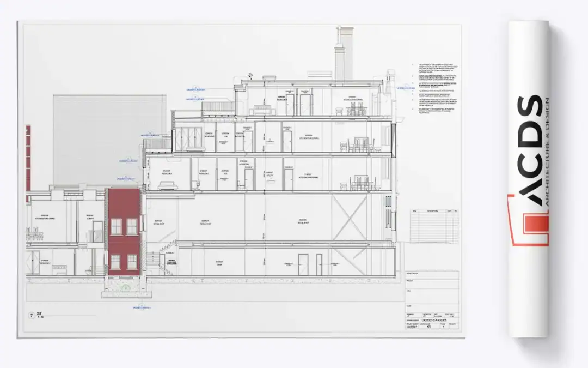Select the tall chimney stack on the roof
Screen dimensions: 588x368
tap(340, 53)
